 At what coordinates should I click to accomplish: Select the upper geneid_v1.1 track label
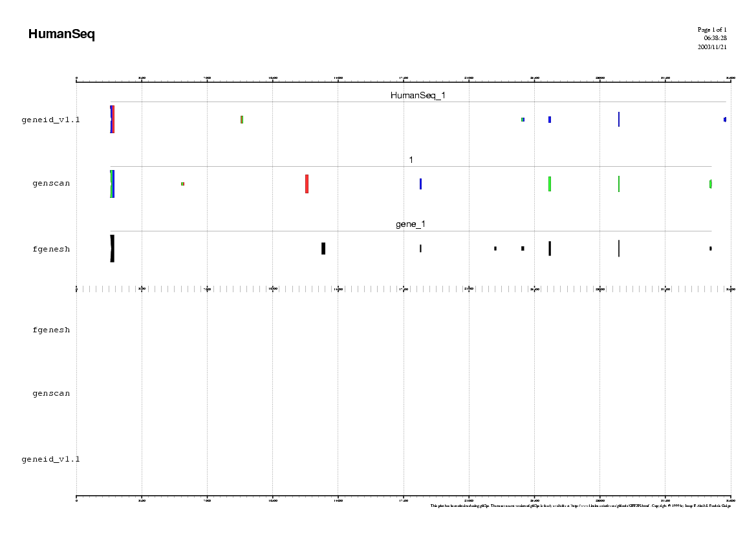point(50,120)
